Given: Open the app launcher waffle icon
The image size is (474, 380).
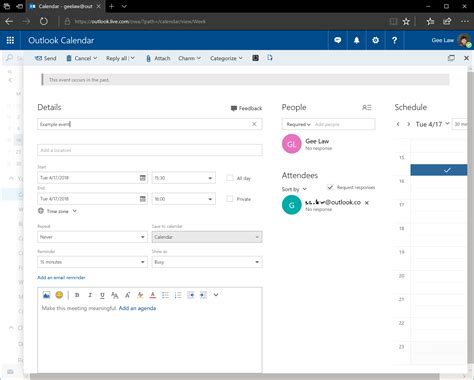Looking at the screenshot, I should pos(10,40).
